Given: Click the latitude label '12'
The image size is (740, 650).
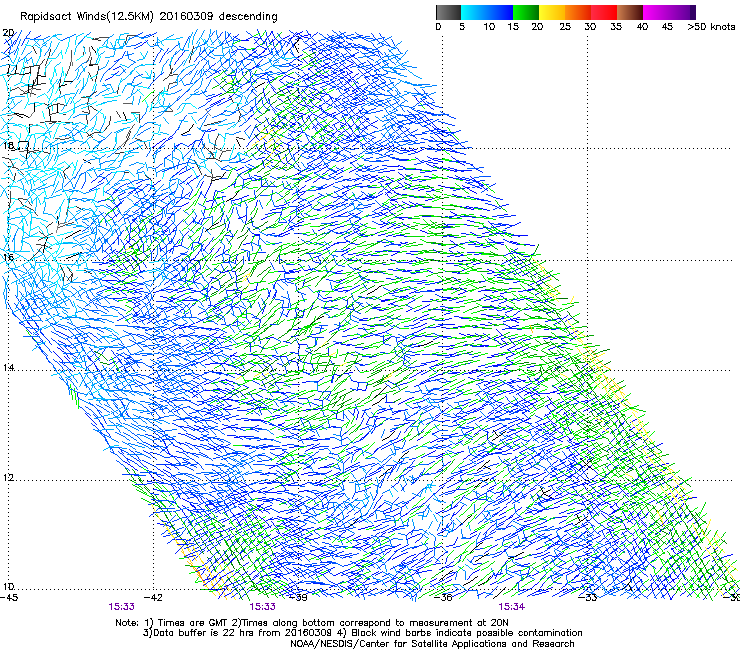Looking at the screenshot, I should 8,478.
